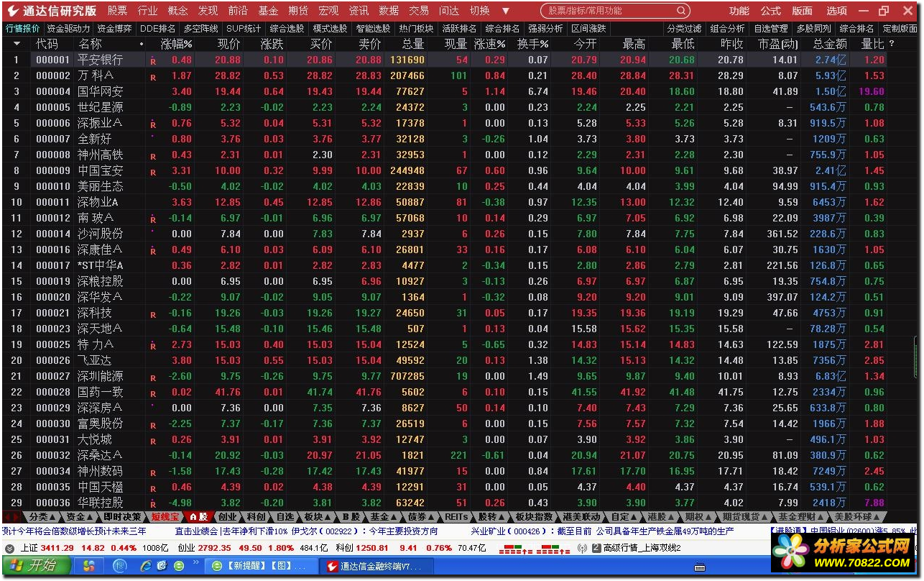Open the column selector arrow before 代码 header
The height and width of the screenshot is (581, 924).
(17, 44)
